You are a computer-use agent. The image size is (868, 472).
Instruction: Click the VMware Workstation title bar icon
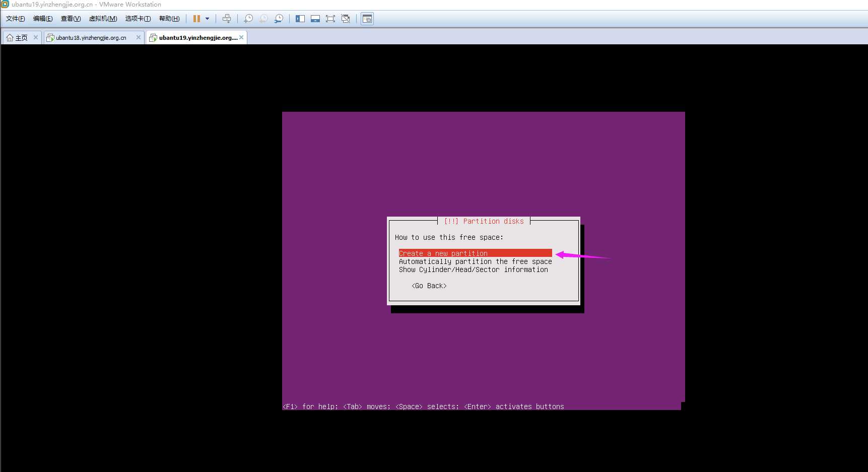point(5,4)
